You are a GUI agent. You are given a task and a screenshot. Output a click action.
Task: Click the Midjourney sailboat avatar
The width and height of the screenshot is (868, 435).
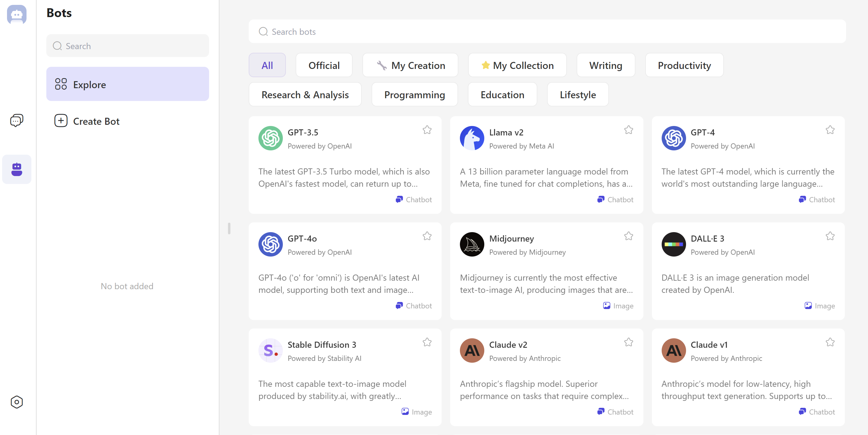click(472, 244)
